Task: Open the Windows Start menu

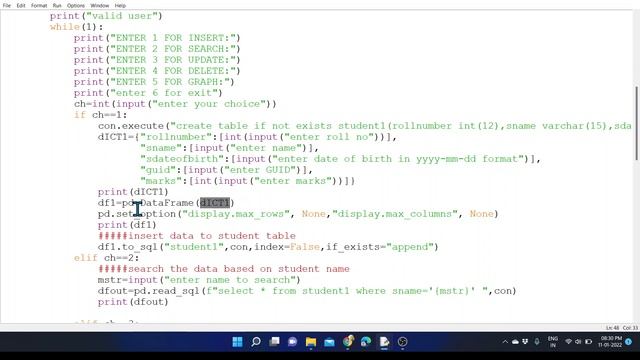Action: coord(237,342)
